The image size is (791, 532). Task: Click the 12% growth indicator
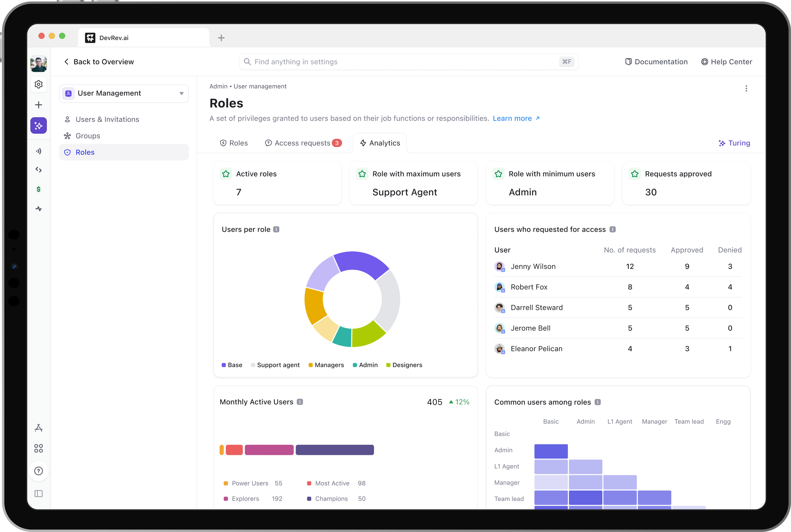click(459, 402)
